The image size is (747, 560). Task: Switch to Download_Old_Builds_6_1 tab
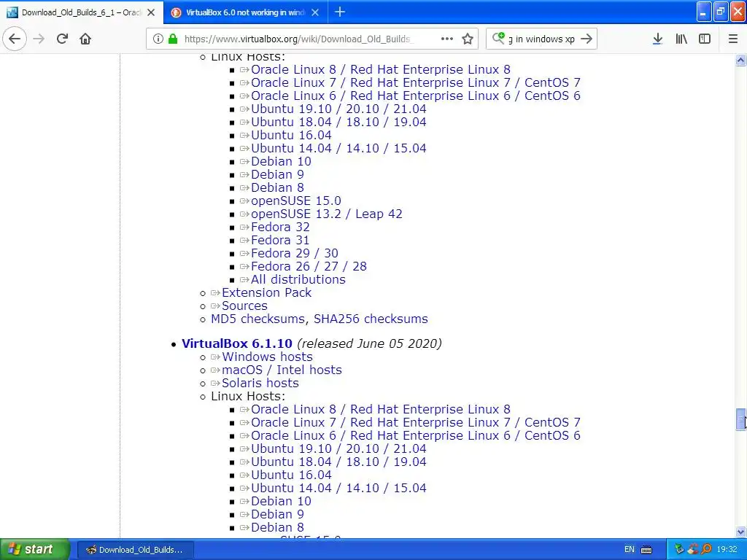tap(82, 12)
